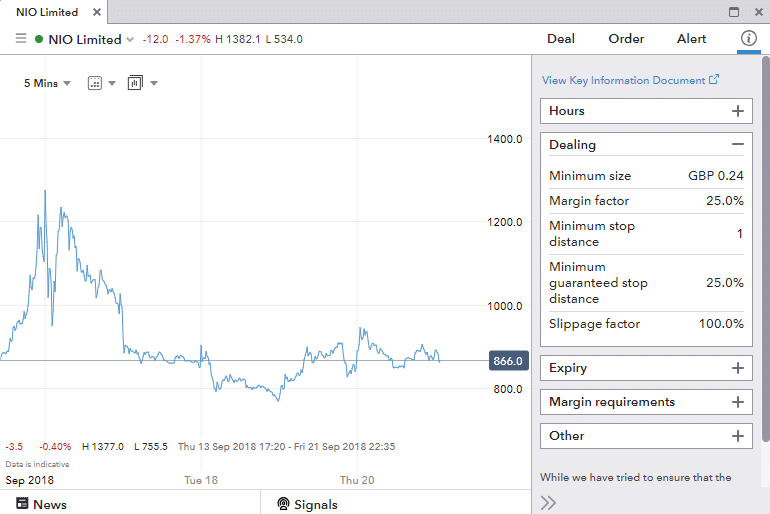Expand the Hours section
This screenshot has width=770, height=514.
point(738,111)
